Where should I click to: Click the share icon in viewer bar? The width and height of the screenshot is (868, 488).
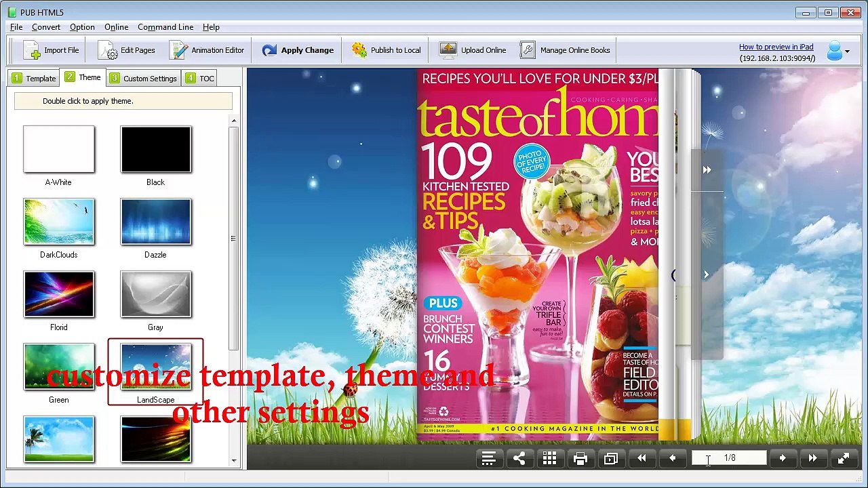click(x=519, y=459)
